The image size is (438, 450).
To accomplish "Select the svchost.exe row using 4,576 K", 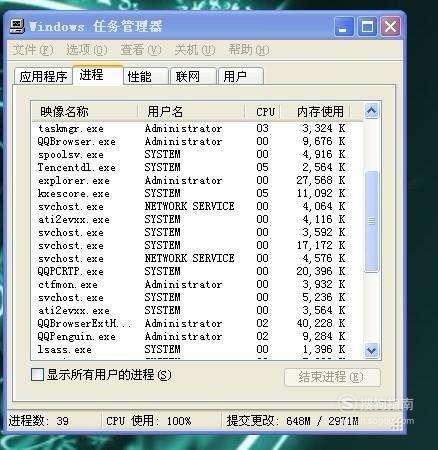I will coord(197,258).
